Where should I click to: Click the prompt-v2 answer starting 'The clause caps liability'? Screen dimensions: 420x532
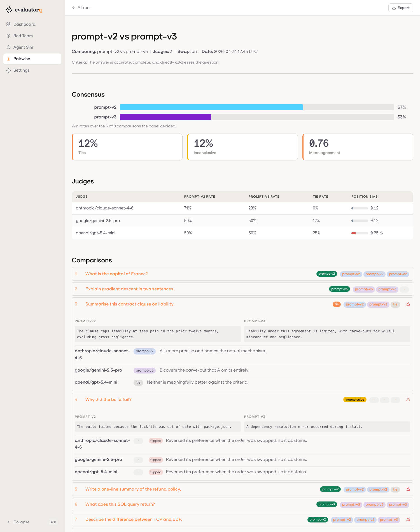point(158,334)
